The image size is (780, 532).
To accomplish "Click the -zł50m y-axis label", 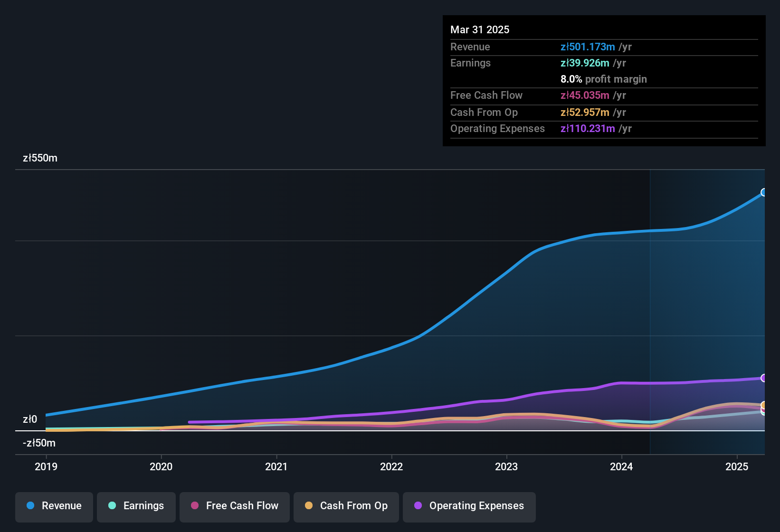I will point(39,443).
